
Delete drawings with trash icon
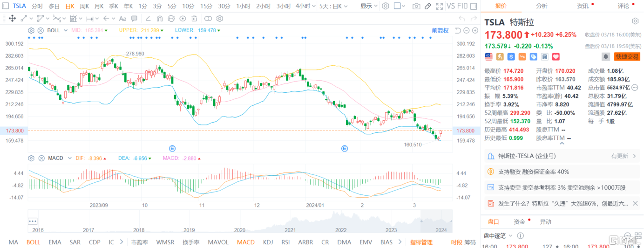coord(194,19)
